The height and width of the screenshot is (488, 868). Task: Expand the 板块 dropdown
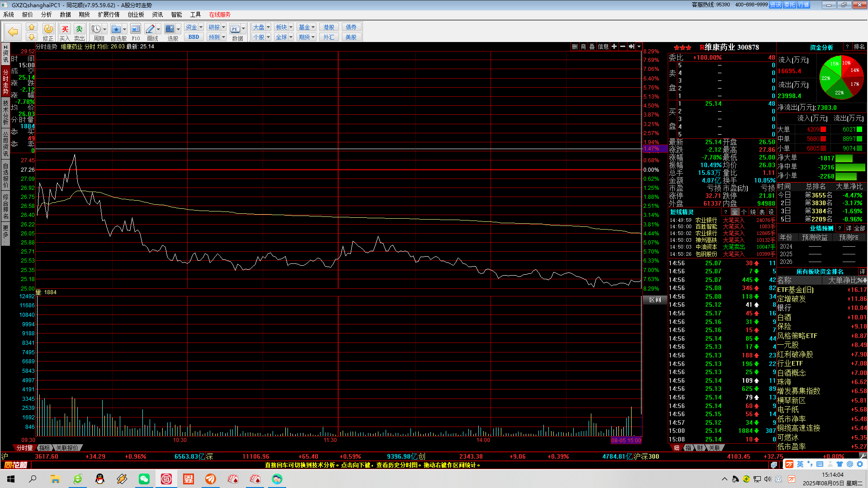[291, 28]
